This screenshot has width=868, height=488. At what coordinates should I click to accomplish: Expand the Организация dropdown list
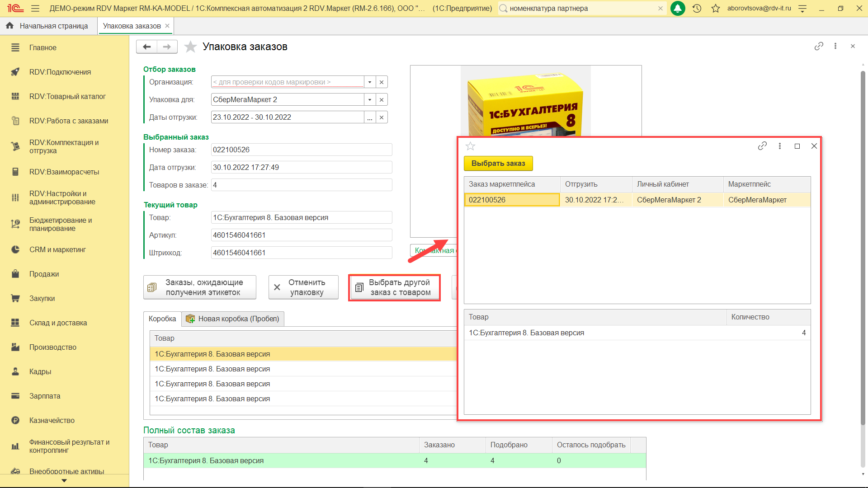[370, 82]
